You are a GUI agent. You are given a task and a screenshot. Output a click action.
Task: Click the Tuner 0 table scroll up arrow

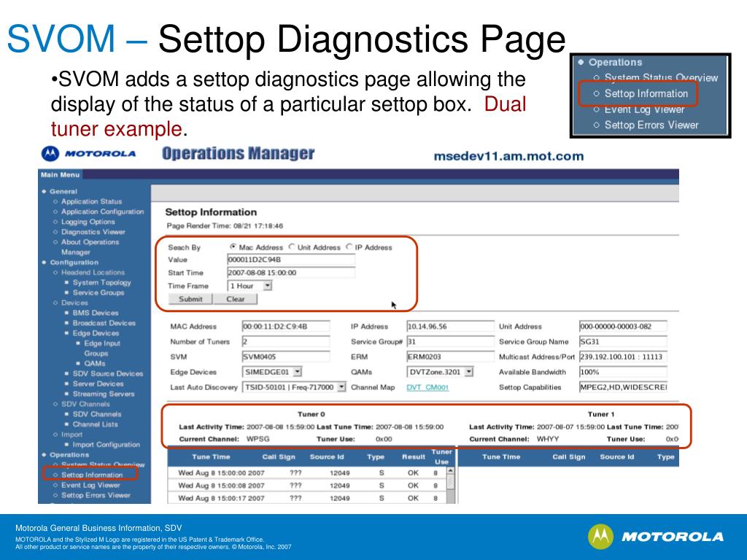pos(450,471)
